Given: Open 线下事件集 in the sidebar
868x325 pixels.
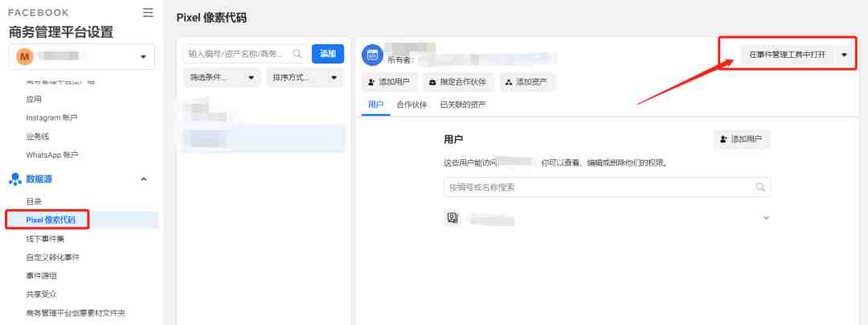Looking at the screenshot, I should [45, 239].
